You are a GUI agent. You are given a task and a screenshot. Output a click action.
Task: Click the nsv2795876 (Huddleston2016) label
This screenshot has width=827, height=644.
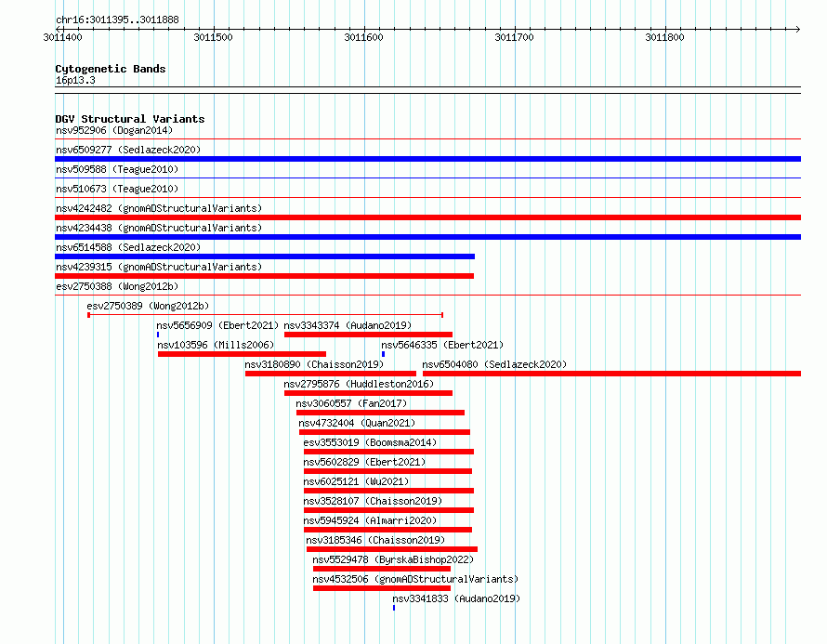[x=359, y=384]
